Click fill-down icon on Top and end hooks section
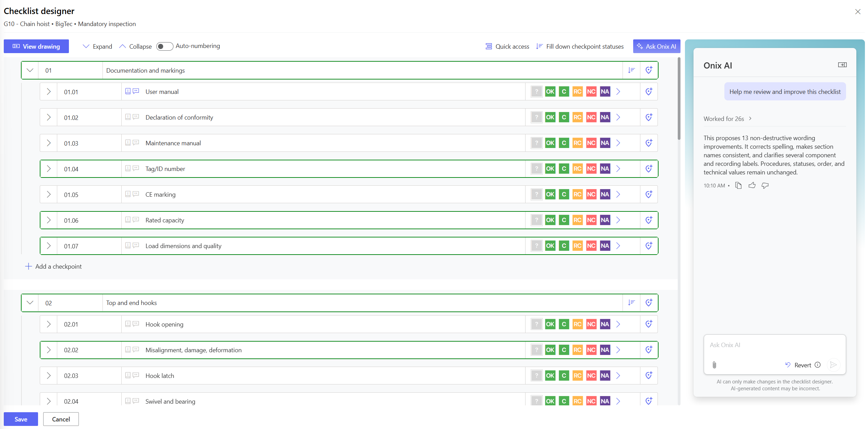This screenshot has width=868, height=429. click(631, 303)
